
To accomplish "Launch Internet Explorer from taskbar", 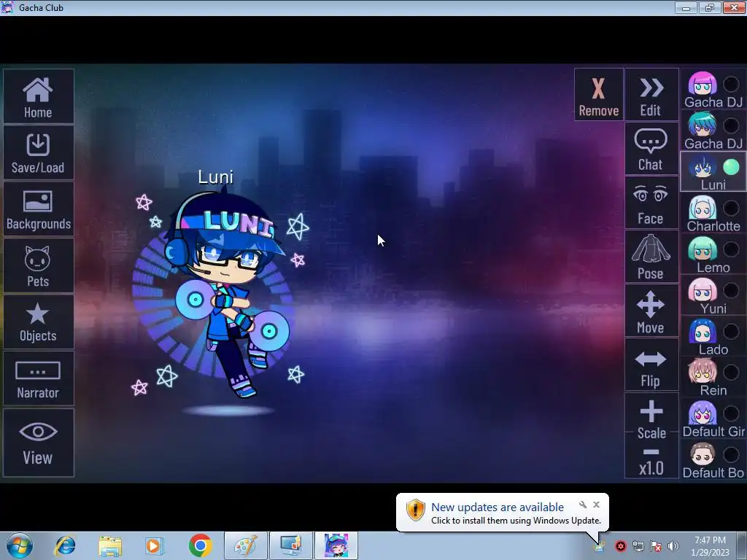I will coord(65,545).
